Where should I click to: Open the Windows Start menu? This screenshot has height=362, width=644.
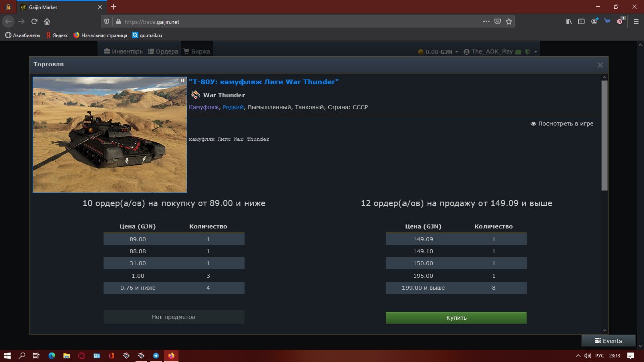(x=8, y=355)
